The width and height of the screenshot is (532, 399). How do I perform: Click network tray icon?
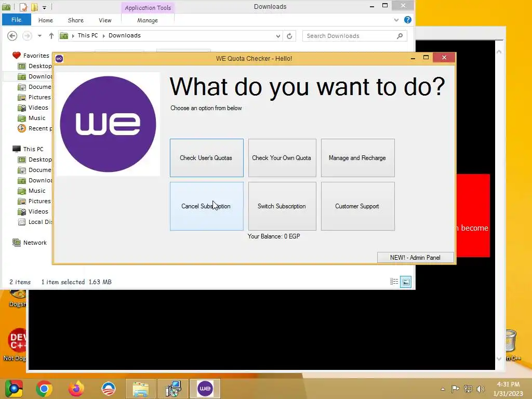click(x=468, y=389)
